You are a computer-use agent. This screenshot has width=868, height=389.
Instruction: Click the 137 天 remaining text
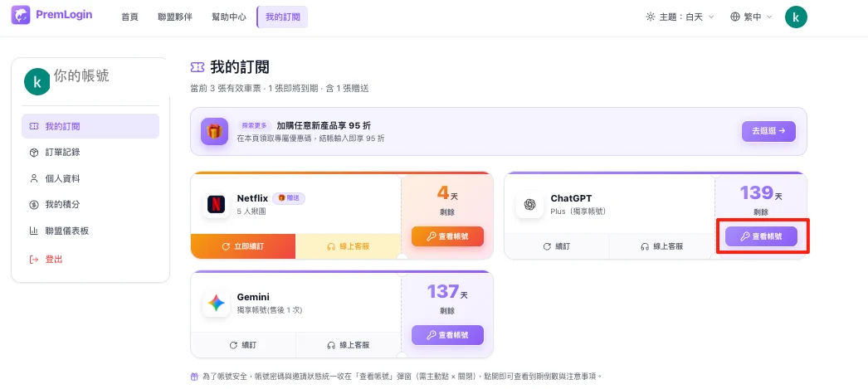point(447,292)
